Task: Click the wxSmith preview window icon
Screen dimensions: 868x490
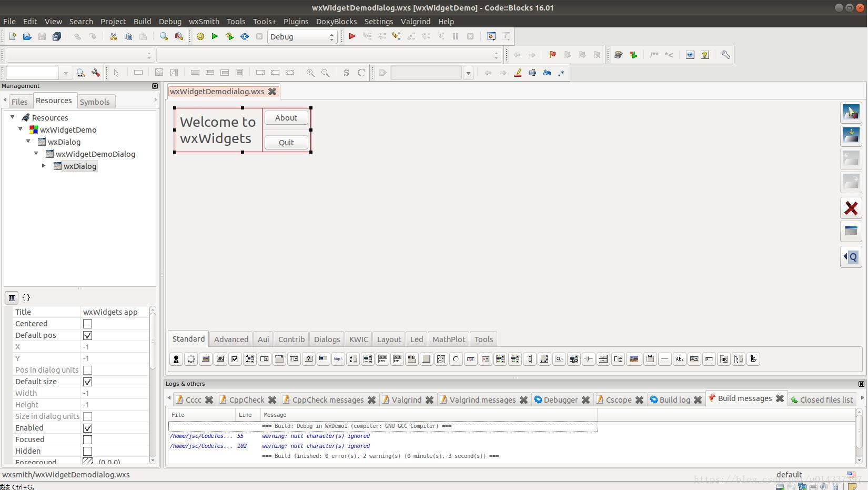Action: click(x=851, y=231)
